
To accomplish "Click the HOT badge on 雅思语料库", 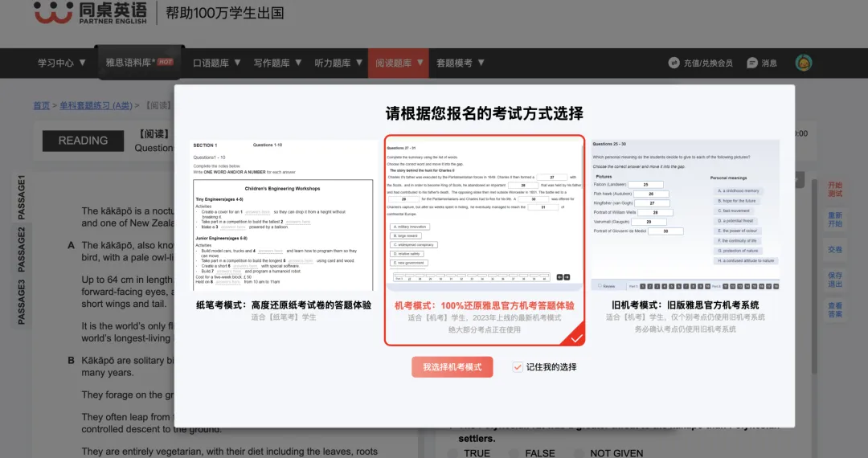I will (x=165, y=62).
